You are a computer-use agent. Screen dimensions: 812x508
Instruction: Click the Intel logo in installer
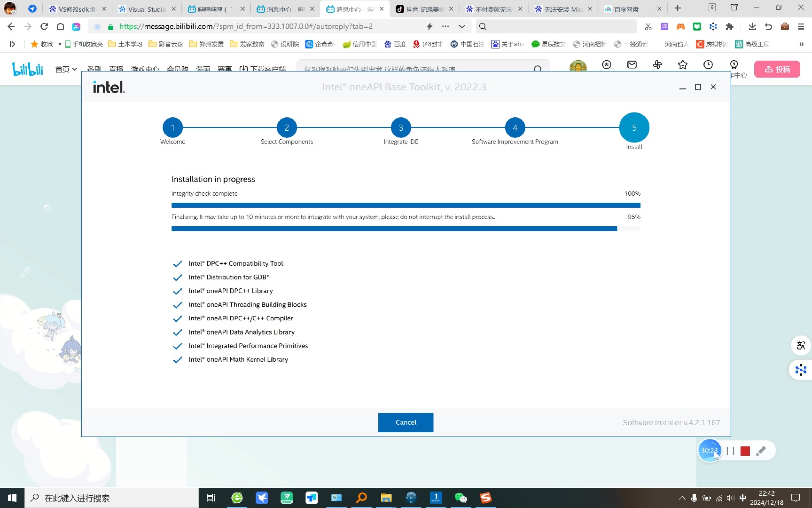(x=109, y=87)
